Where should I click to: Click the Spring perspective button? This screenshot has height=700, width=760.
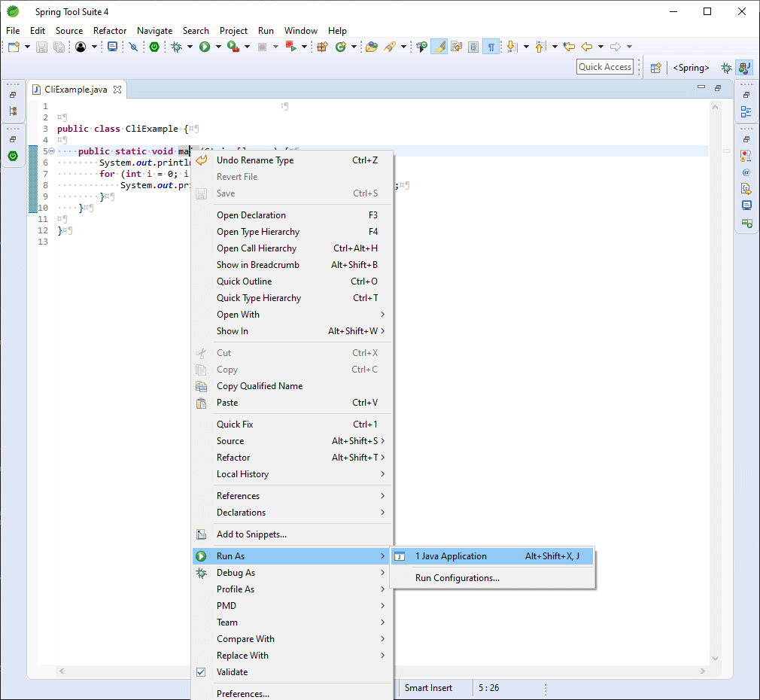pyautogui.click(x=691, y=68)
